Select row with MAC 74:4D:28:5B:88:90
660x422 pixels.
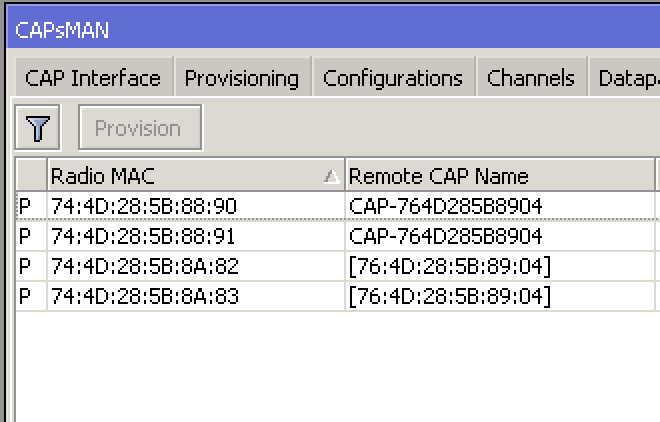(338, 206)
